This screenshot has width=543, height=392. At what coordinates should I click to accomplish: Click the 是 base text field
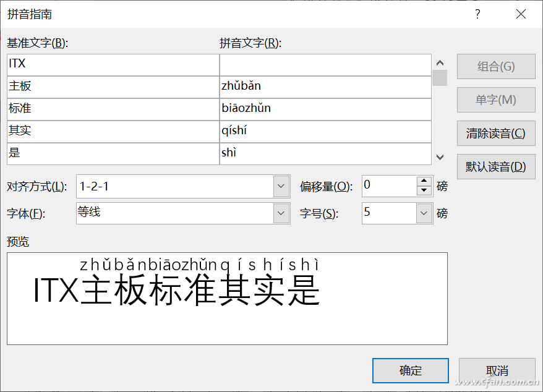coord(113,154)
